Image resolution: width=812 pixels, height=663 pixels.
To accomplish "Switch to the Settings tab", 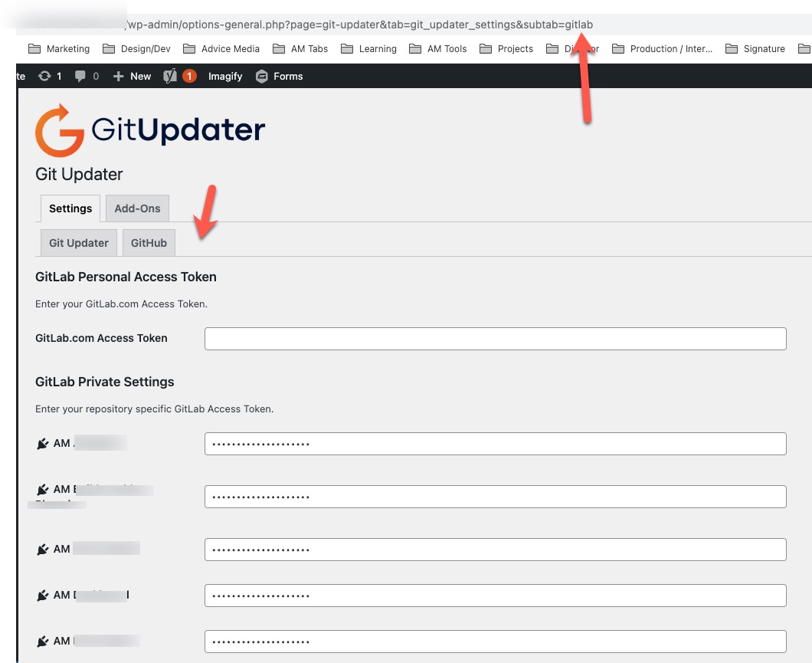I will [x=70, y=208].
